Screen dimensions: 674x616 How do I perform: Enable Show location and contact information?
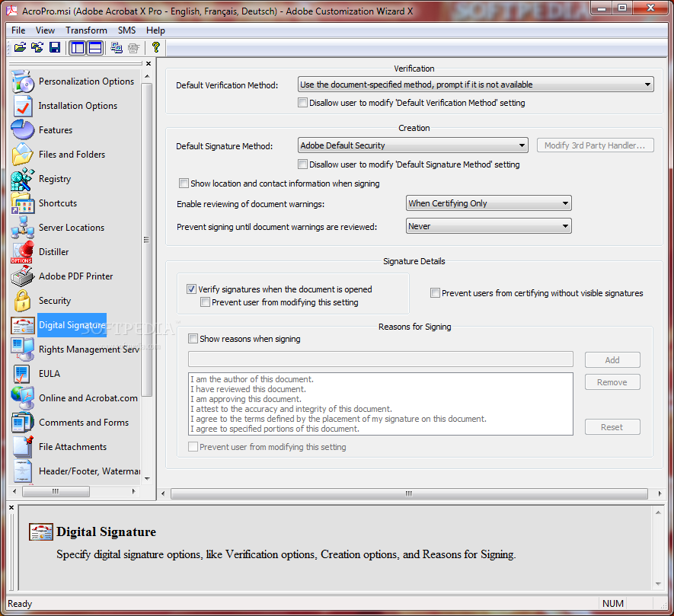184,184
